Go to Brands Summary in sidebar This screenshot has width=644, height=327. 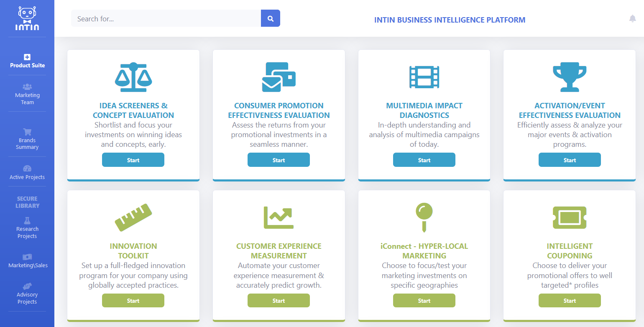(27, 139)
